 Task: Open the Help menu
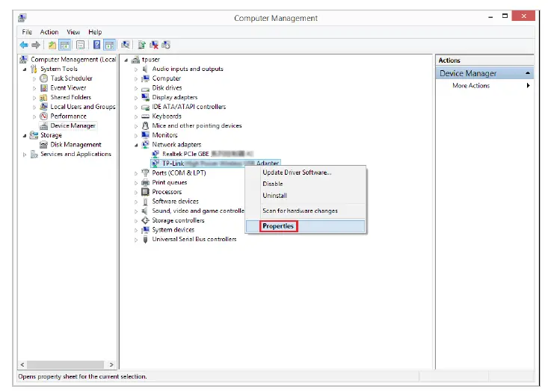95,32
